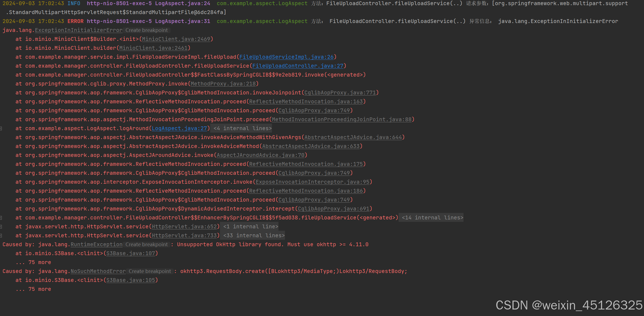This screenshot has width=644, height=316.
Task: Open the S3Base.java:105 source link
Action: (131, 280)
